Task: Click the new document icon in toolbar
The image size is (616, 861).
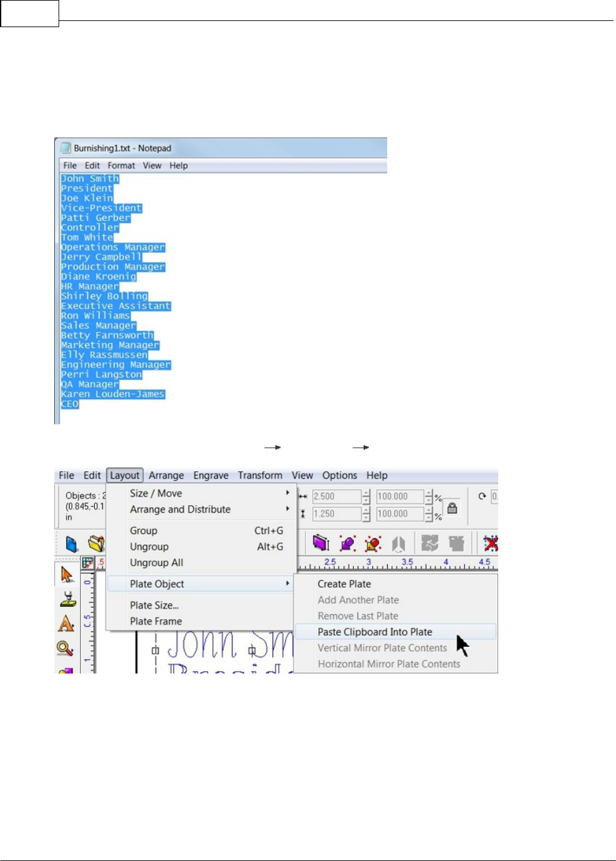Action: (x=72, y=543)
